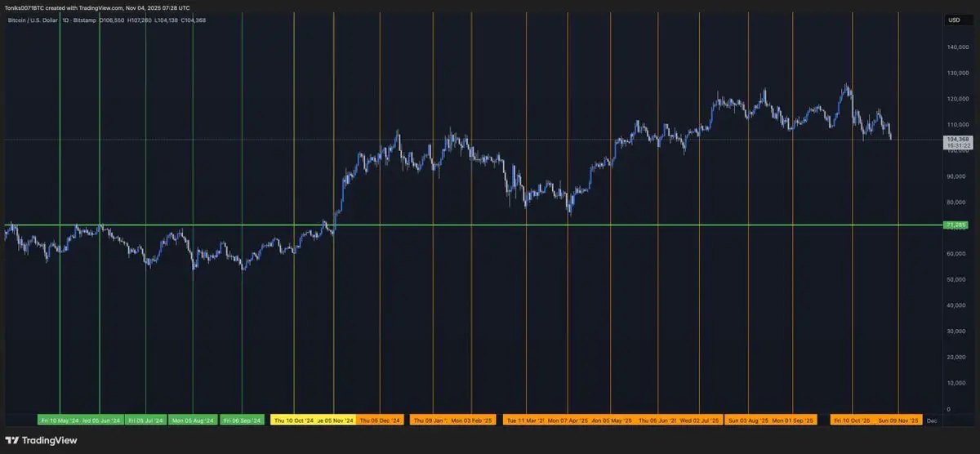This screenshot has width=980, height=454.
Task: Select the Sun 09 Nov '25 date marker
Action: [x=898, y=420]
